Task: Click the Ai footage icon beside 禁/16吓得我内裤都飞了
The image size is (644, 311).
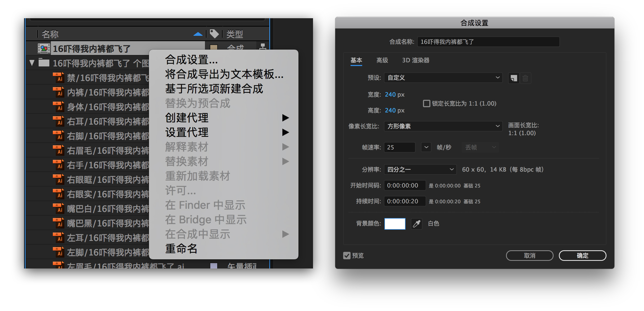Action: pos(59,77)
